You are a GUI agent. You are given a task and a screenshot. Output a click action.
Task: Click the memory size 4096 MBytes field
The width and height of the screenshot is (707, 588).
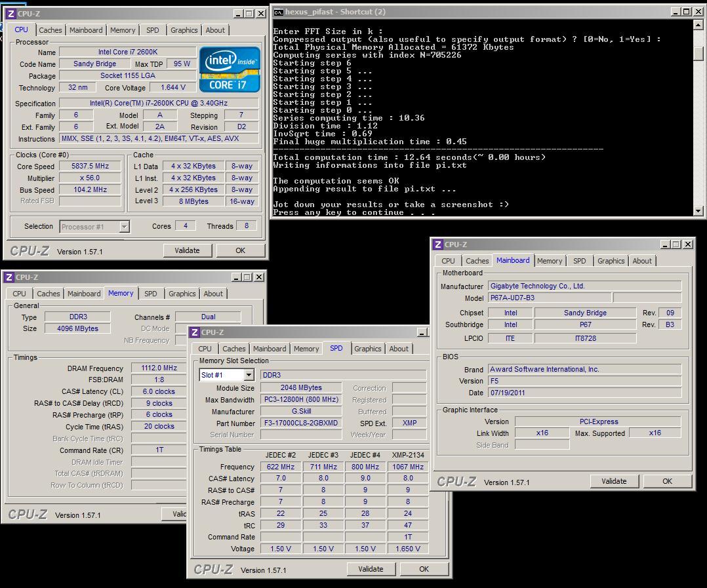[77, 328]
